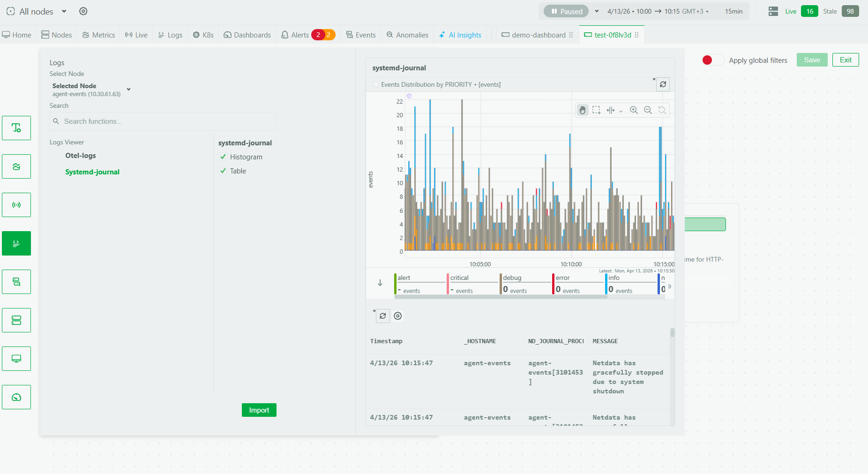This screenshot has width=868, height=474.
Task: Click inside the Search functions field
Action: tap(162, 121)
